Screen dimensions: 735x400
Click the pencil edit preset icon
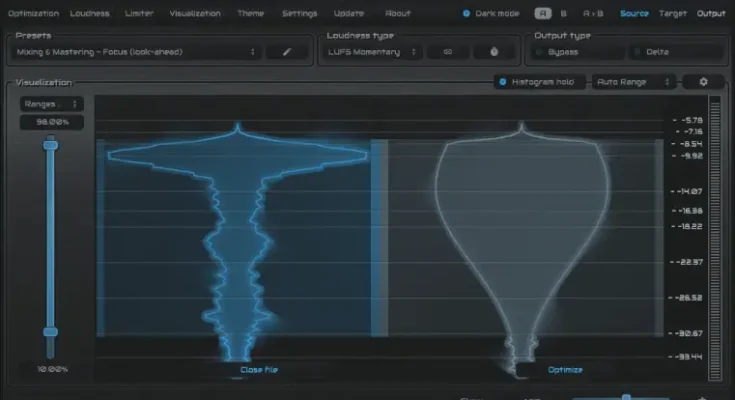tap(287, 51)
